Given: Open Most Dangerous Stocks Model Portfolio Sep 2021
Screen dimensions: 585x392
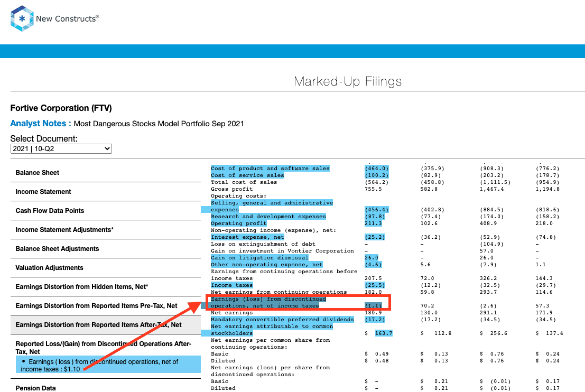Looking at the screenshot, I should [159, 124].
